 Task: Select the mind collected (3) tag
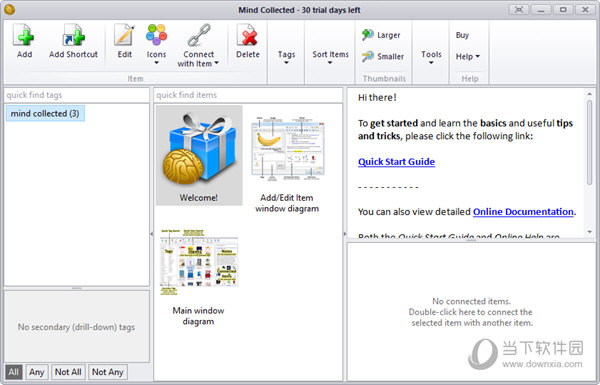click(x=45, y=114)
